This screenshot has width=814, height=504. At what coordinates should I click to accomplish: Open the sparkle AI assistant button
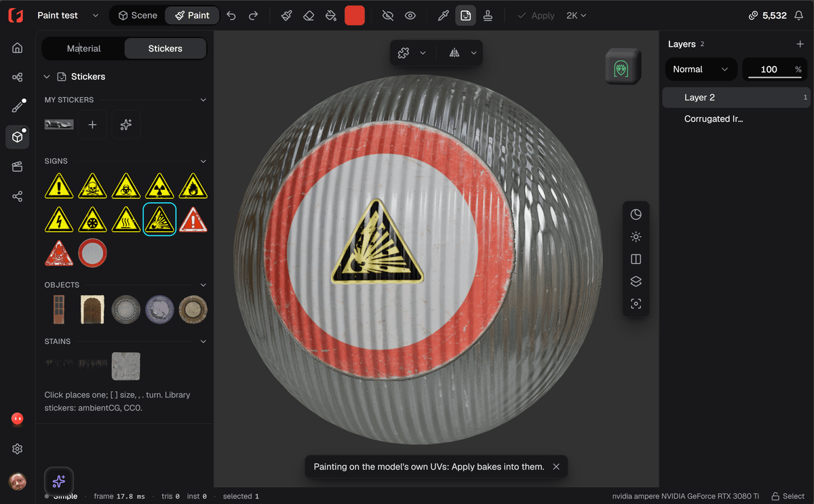click(58, 482)
